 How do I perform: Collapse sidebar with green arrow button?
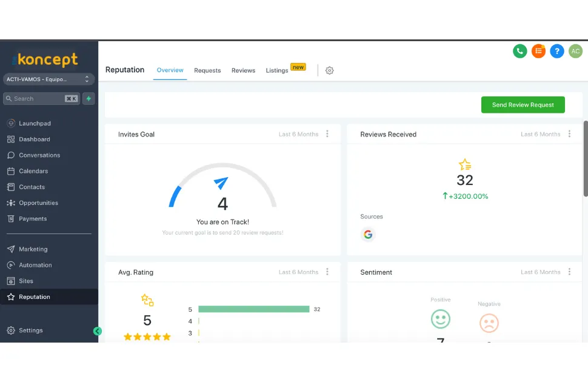coord(98,331)
